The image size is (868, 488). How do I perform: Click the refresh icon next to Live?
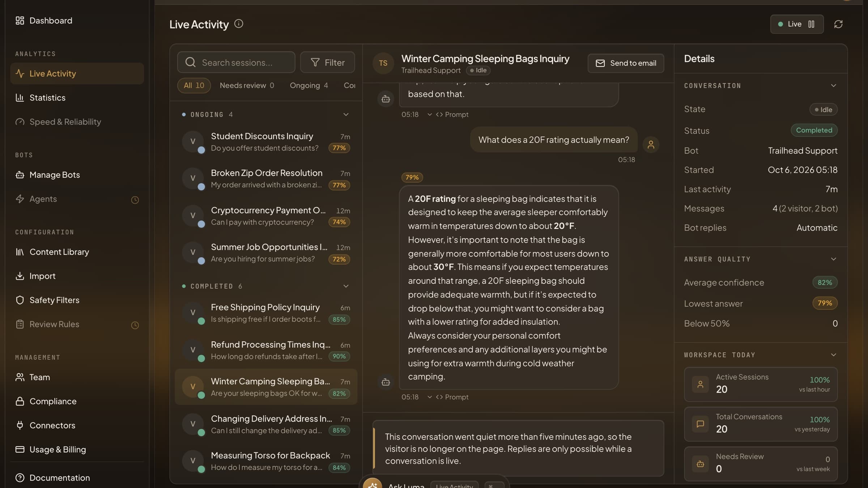coord(838,24)
